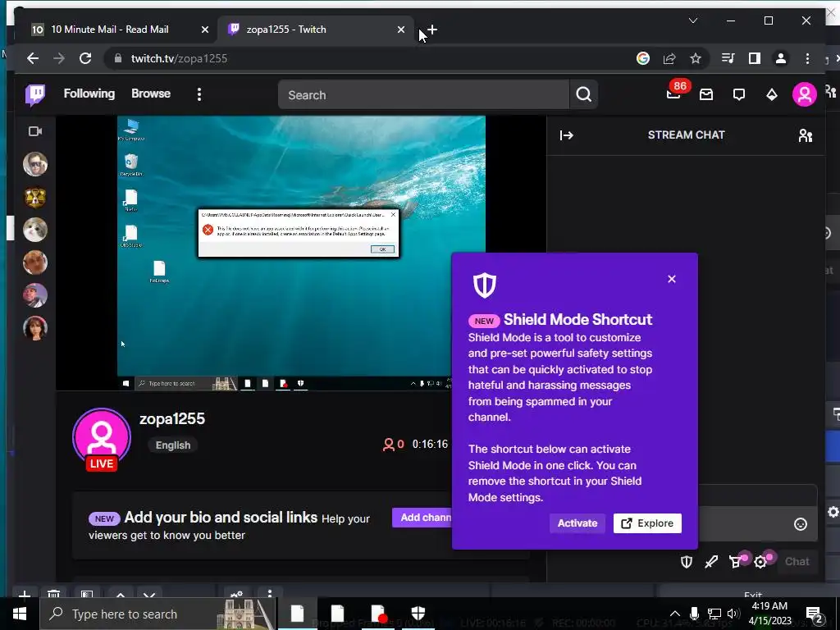840x630 pixels.
Task: Open the three-dot more menu in Twitch nav
Action: click(199, 95)
